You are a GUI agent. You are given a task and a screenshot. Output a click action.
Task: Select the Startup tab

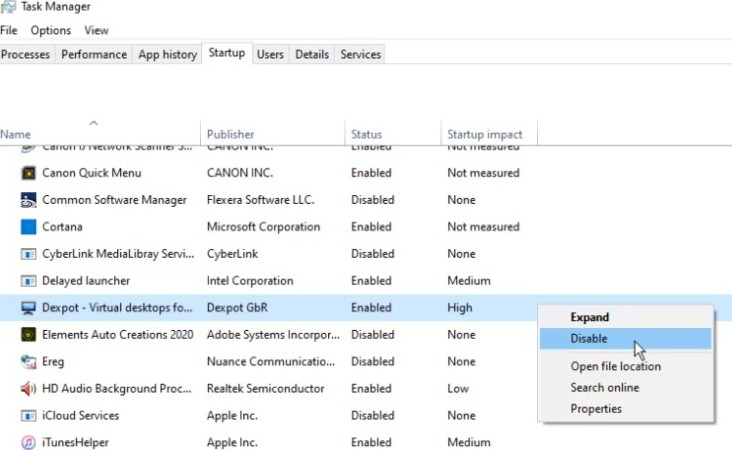[227, 53]
